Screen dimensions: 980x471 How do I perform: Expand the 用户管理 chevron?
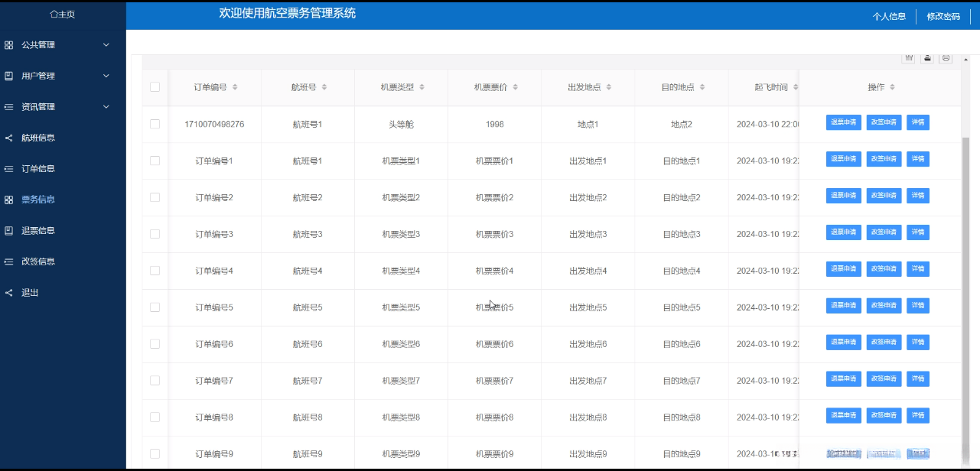click(106, 76)
